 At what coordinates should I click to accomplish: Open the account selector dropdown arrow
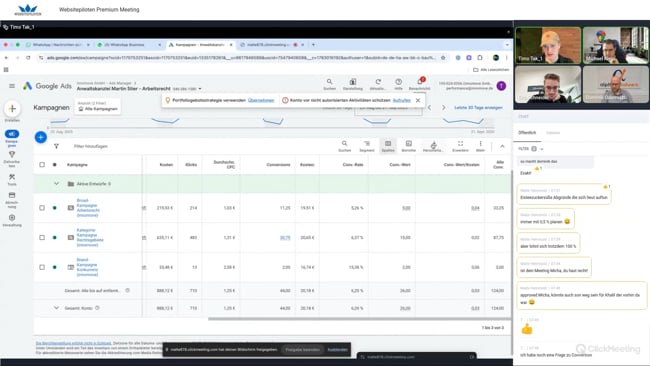tap(200, 89)
